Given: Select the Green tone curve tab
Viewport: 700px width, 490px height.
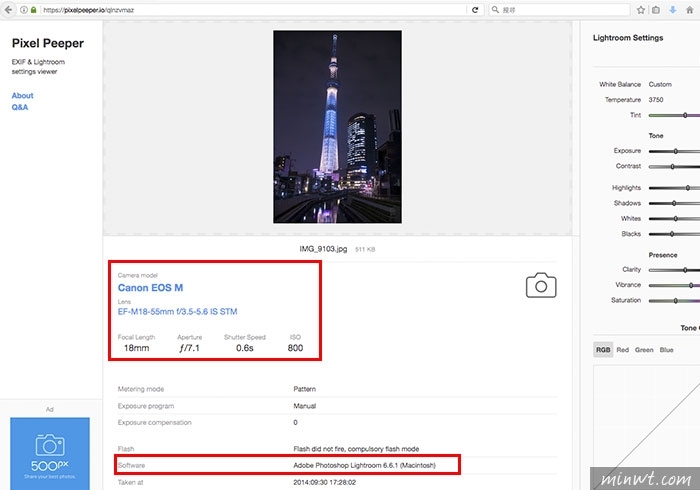Looking at the screenshot, I should pos(644,350).
